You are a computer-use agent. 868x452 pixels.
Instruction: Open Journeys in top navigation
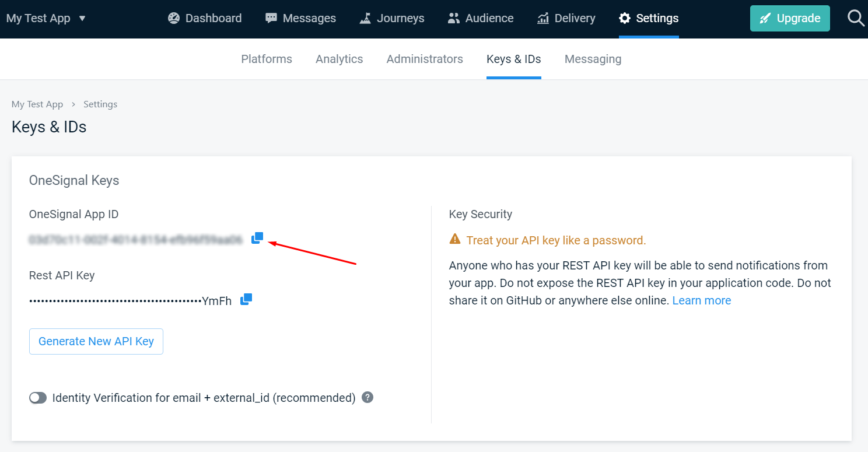pyautogui.click(x=392, y=18)
